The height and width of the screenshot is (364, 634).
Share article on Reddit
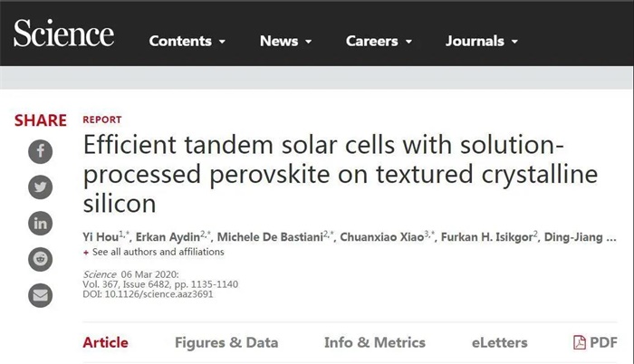[x=40, y=259]
